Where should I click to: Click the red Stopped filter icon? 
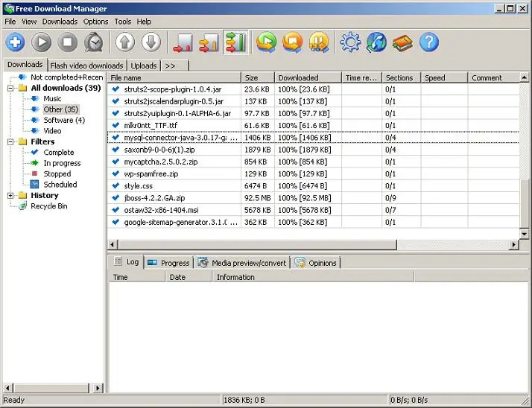[34, 173]
